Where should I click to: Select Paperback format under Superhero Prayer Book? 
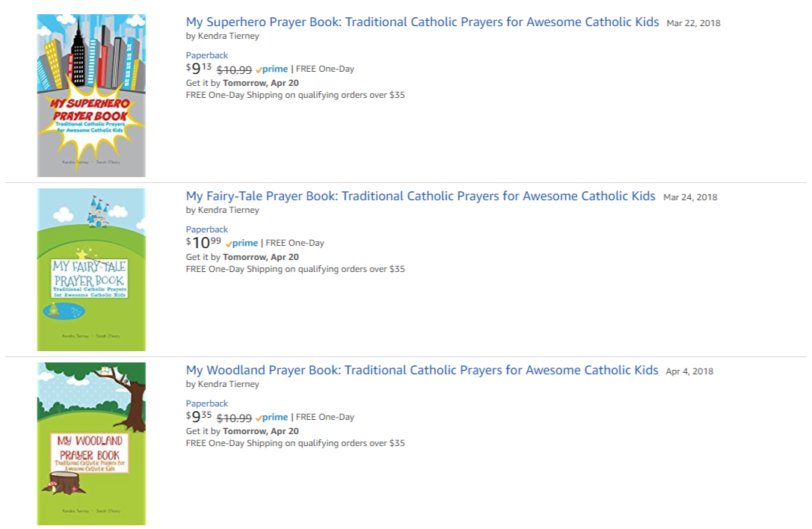pos(206,55)
